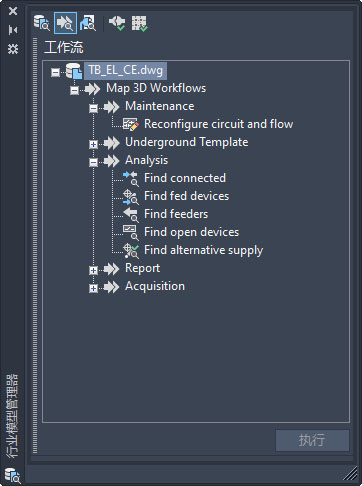
Task: Select Reconfigure circuit and flow workflow
Action: click(218, 124)
